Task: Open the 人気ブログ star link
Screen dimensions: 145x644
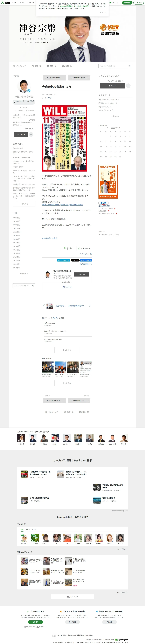Action: click(114, 3)
